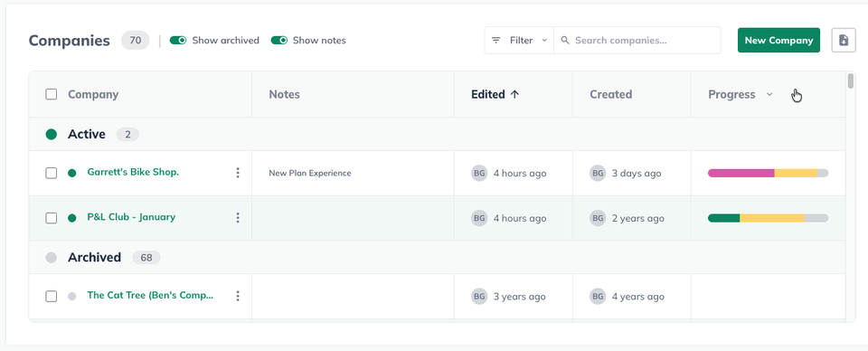Image resolution: width=868 pixels, height=351 pixels.
Task: Open The Cat Tree company link
Action: coord(150,296)
